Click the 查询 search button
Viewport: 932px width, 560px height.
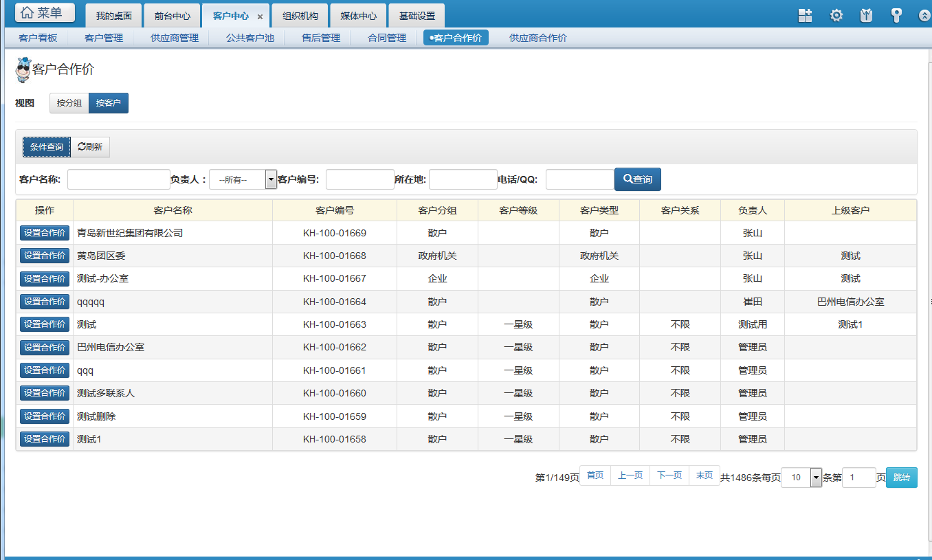click(x=638, y=179)
